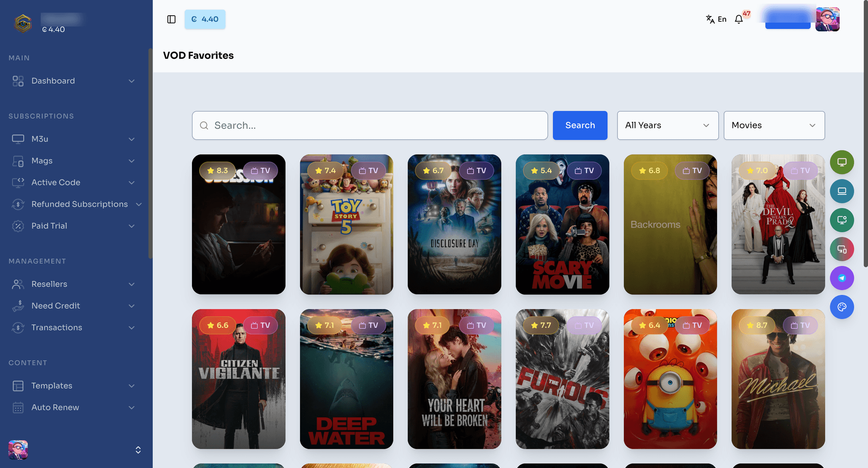Click the Active Code sidebar icon

pos(18,183)
